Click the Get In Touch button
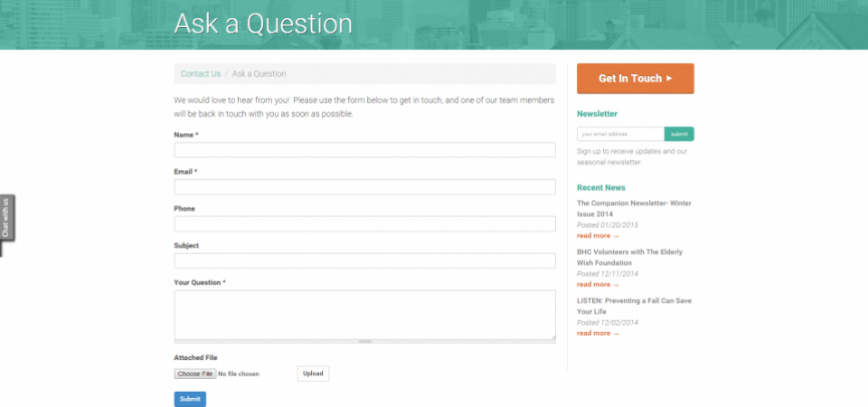Viewport: 868px width, 407px height. (635, 79)
